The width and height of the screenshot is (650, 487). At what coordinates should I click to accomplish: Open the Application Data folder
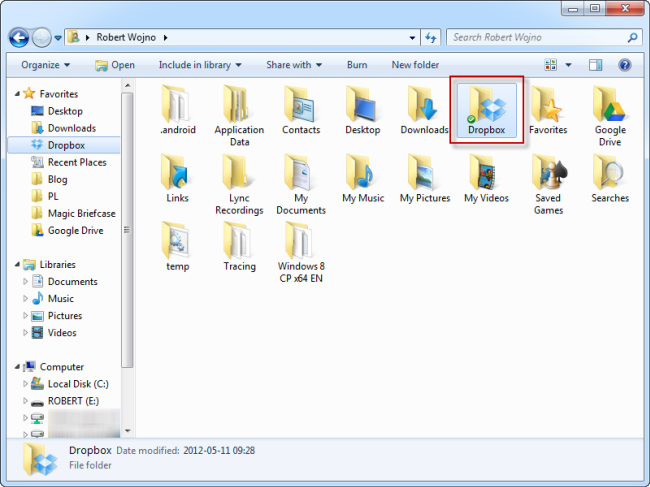[239, 116]
